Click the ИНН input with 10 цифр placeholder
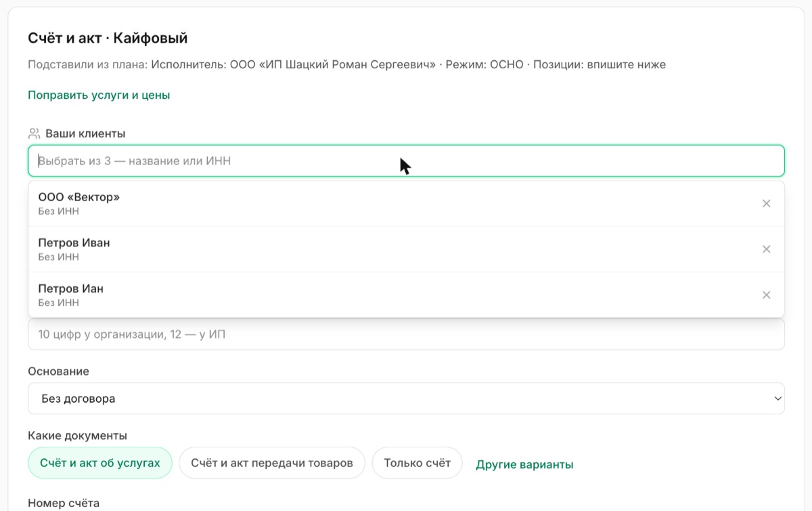812x511 pixels. coord(406,334)
